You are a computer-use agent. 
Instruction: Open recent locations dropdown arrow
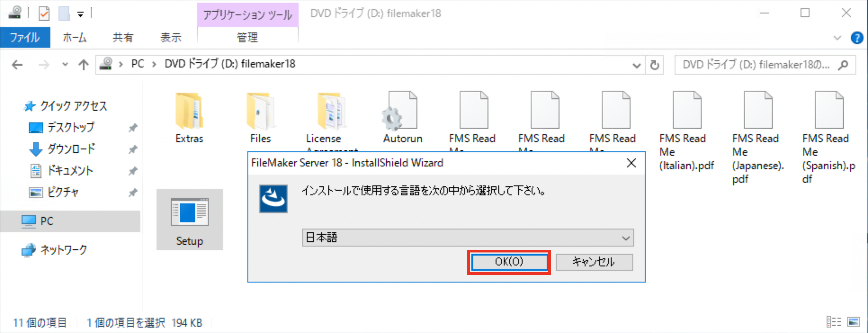65,65
